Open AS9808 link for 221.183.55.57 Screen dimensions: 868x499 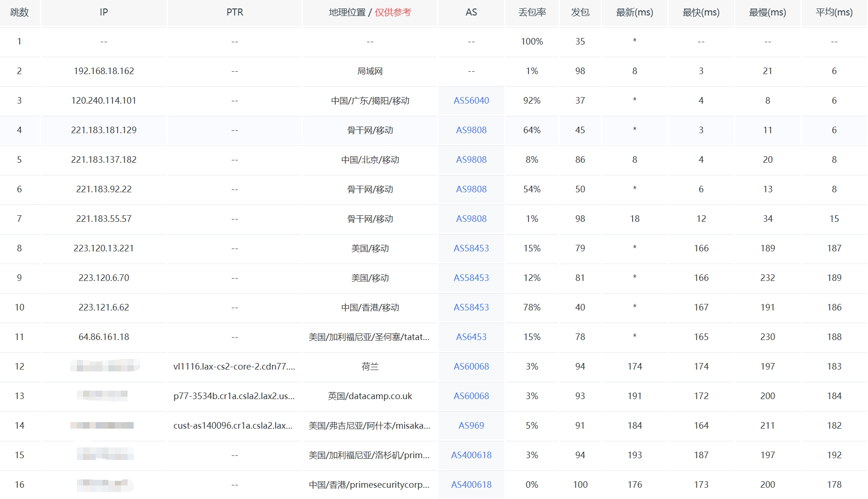(471, 219)
